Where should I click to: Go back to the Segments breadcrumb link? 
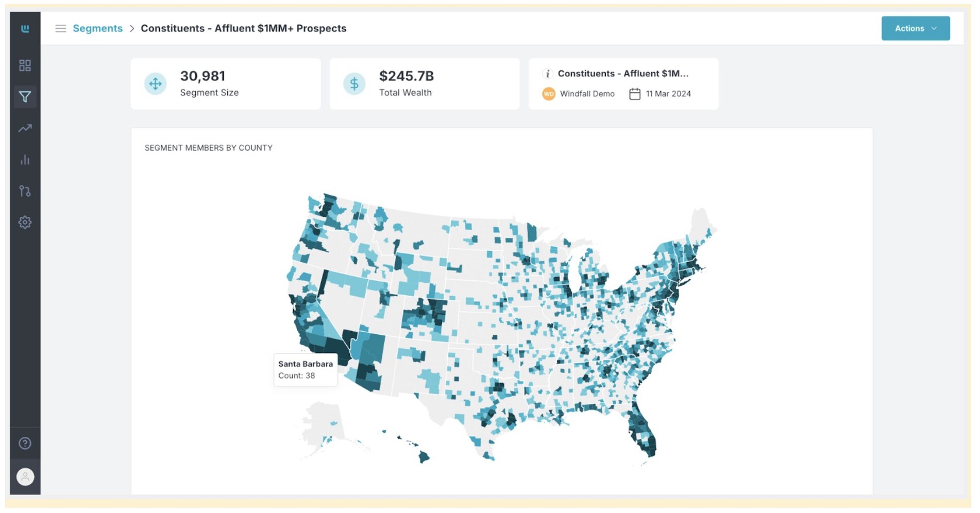click(97, 28)
